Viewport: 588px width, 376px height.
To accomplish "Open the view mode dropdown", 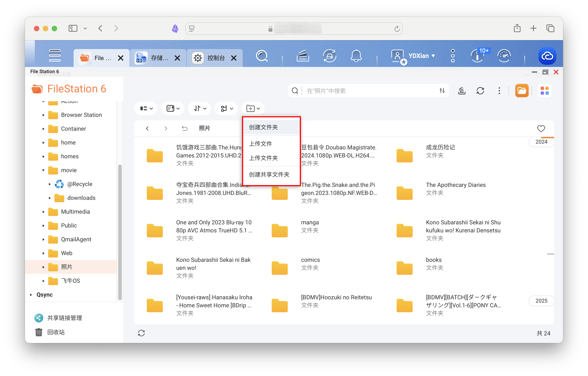I will pos(146,108).
